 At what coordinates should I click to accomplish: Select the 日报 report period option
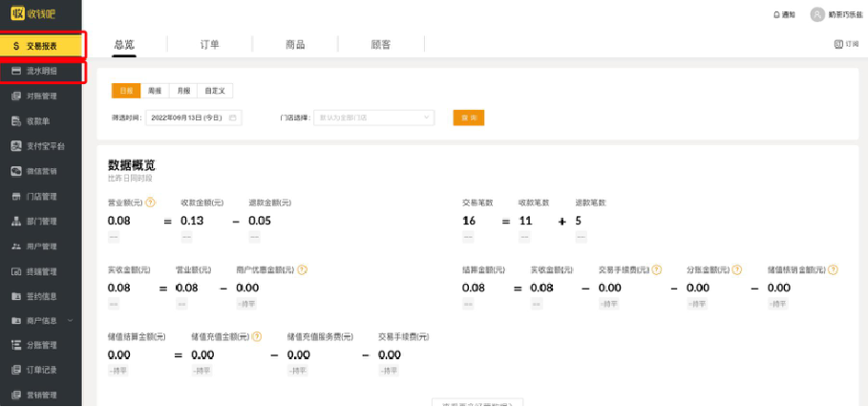126,91
